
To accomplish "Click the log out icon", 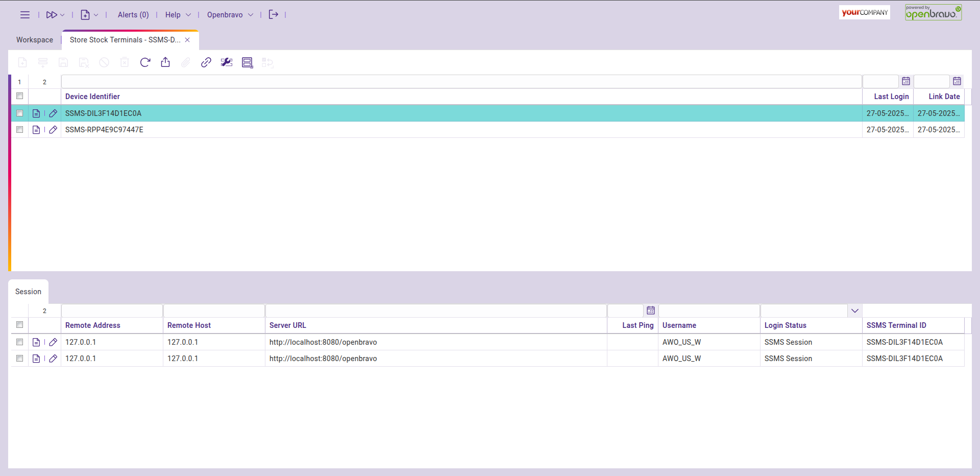I will [274, 15].
